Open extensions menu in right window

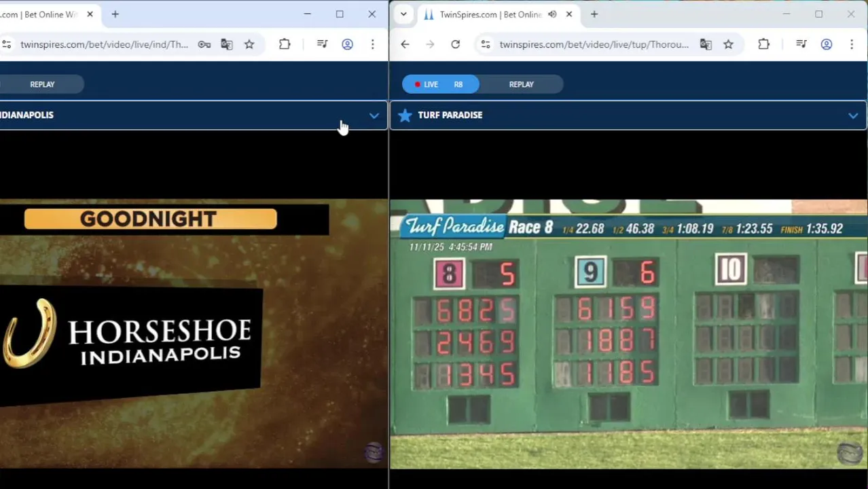tap(763, 44)
